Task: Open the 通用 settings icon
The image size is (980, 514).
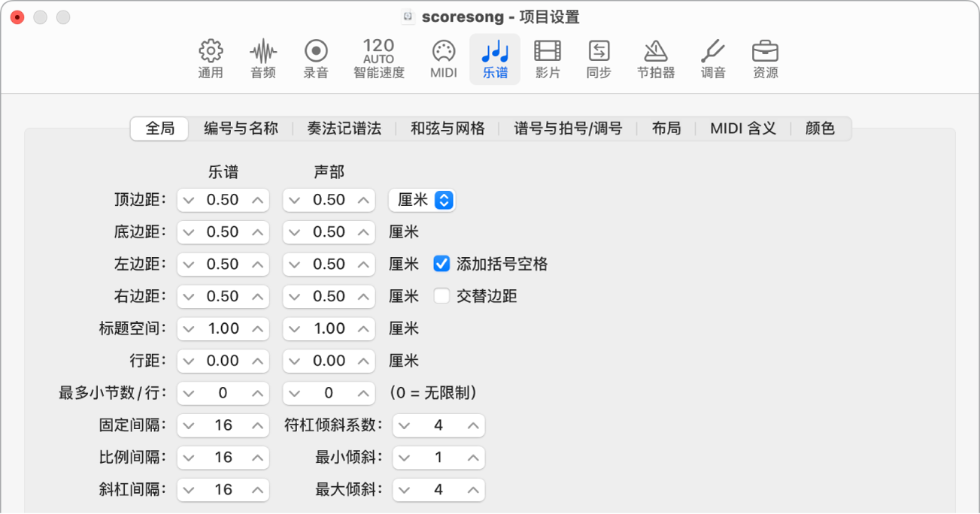Action: point(210,59)
